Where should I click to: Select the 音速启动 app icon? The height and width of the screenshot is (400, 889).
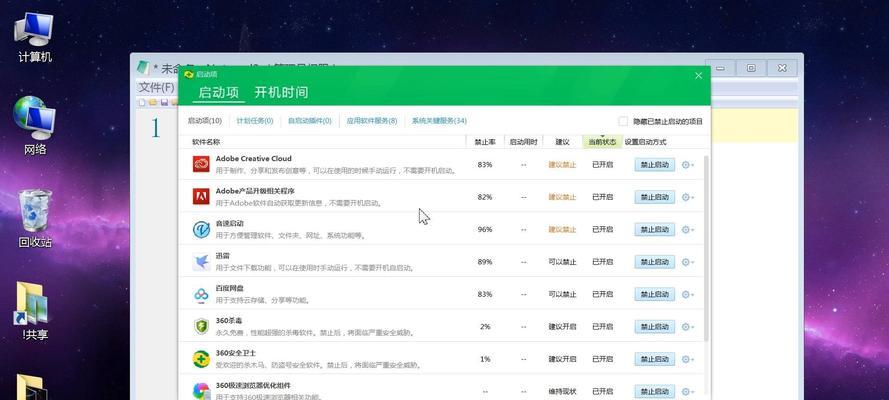[201, 229]
